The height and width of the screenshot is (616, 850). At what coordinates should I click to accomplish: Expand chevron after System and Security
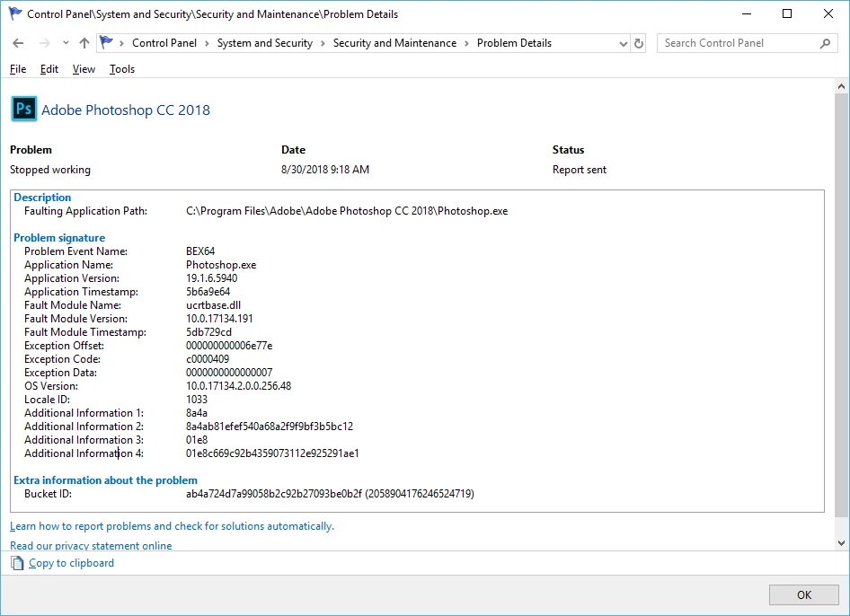point(323,43)
